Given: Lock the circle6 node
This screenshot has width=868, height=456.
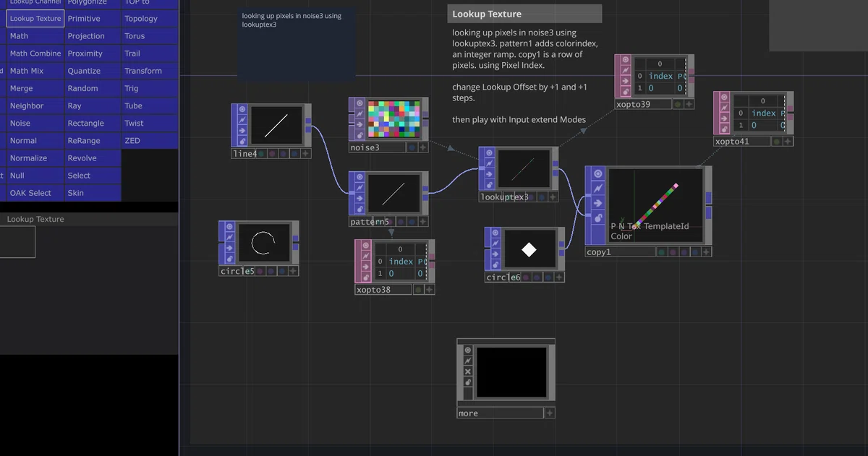Looking at the screenshot, I should coord(496,264).
